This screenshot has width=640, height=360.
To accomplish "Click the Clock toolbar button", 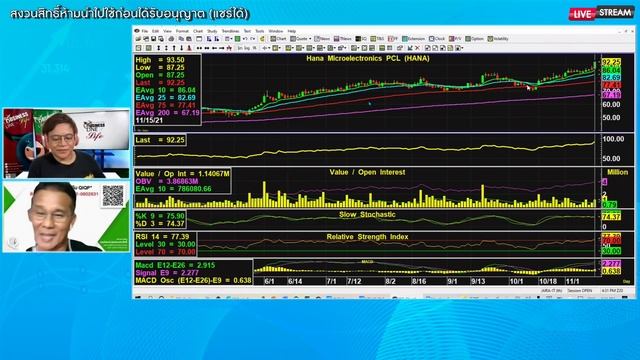I will click(x=437, y=39).
